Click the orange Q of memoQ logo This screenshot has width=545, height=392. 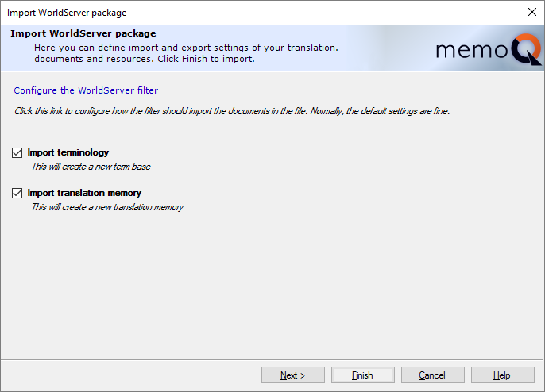(x=527, y=51)
